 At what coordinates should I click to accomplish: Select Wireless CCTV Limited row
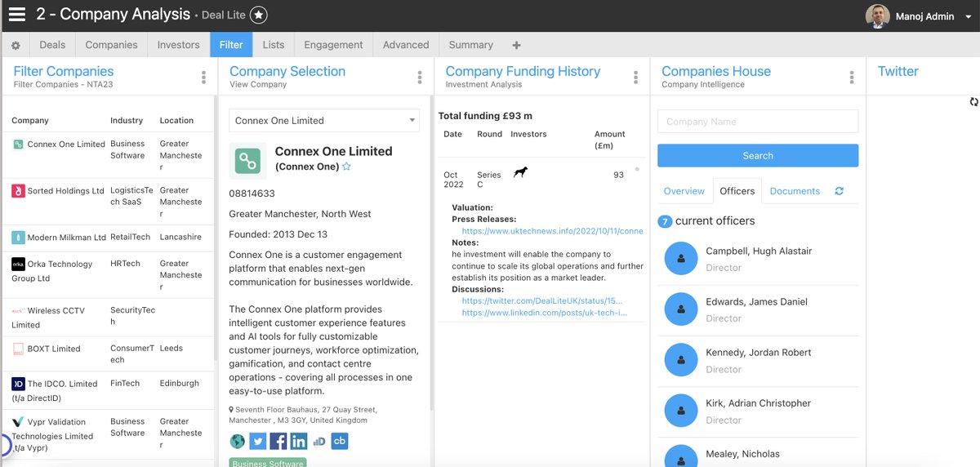click(108, 318)
